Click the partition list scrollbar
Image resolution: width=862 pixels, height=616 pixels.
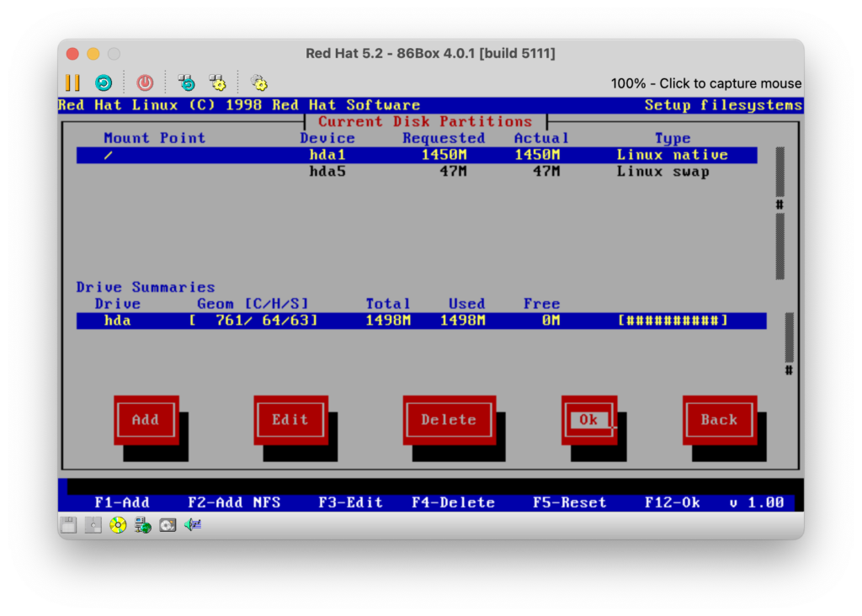point(780,213)
